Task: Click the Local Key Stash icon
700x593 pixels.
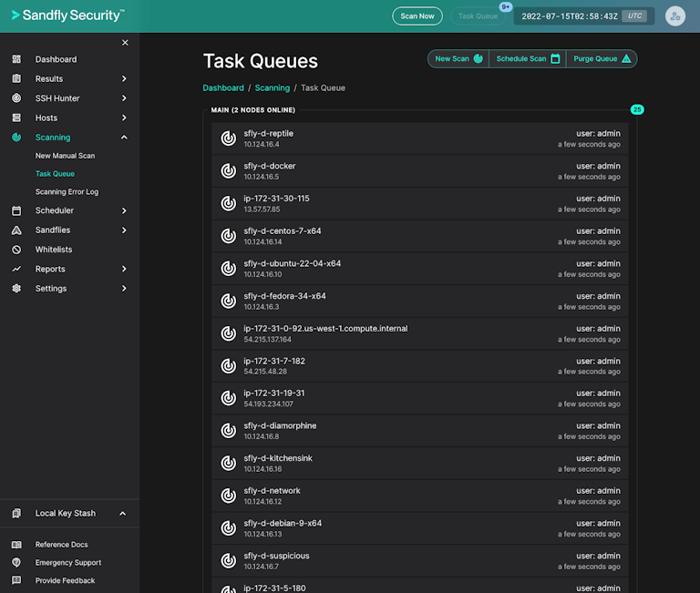Action: (16, 513)
